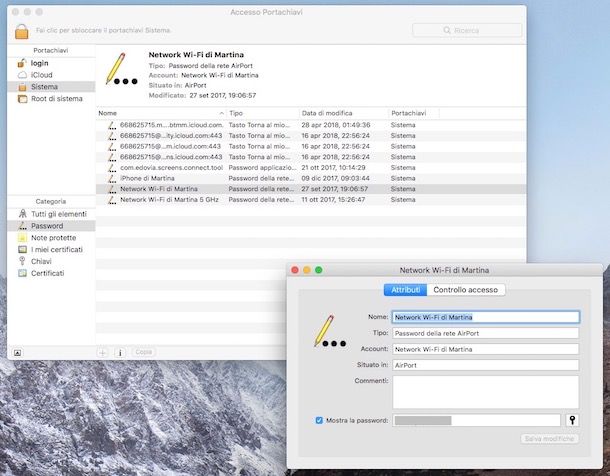The image size is (610, 476).
Task: Select Network Wi-Fi di Martina list row
Action: point(311,189)
